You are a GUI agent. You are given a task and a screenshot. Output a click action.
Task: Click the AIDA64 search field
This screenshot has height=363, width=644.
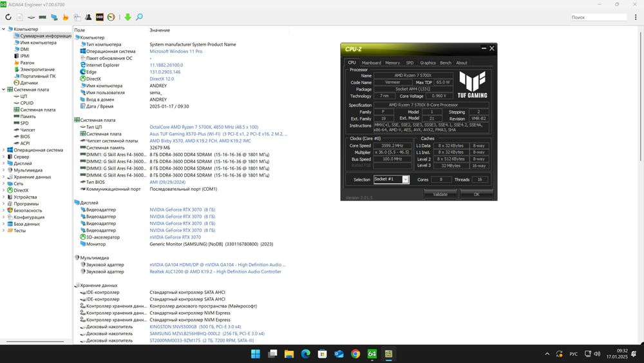(599, 17)
